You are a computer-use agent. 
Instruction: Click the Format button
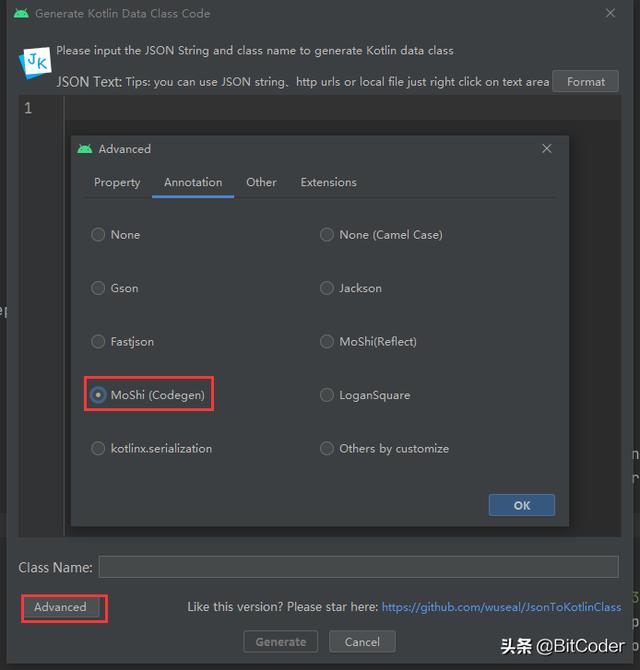click(x=585, y=81)
